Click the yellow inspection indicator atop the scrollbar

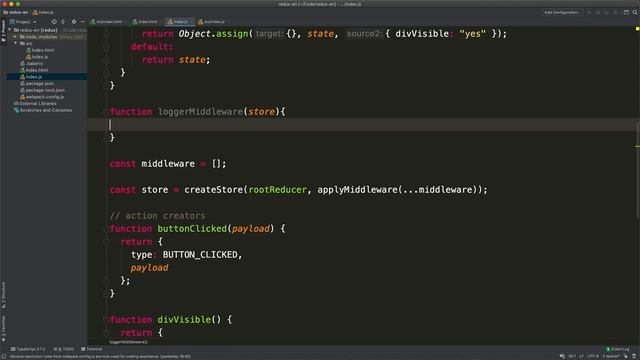637,29
